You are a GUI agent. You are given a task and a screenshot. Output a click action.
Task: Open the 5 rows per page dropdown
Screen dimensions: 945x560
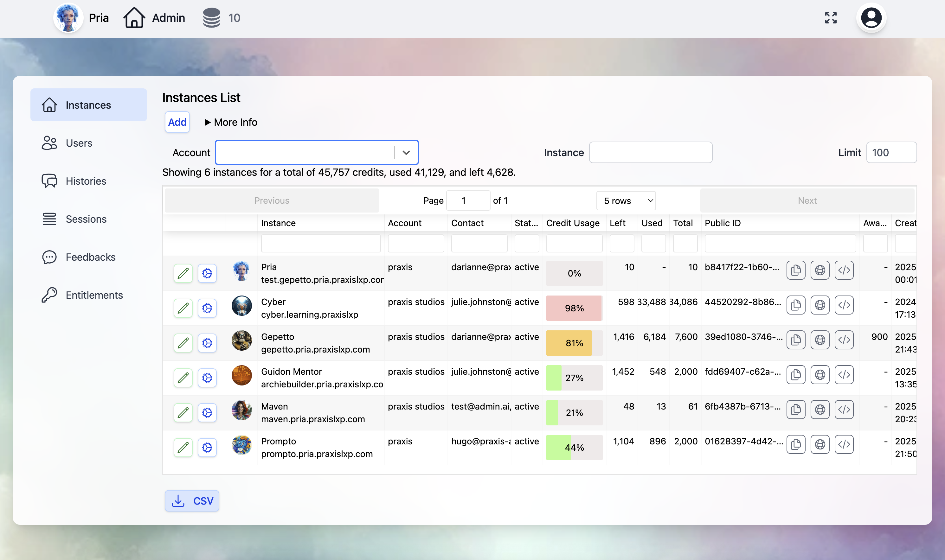click(x=626, y=200)
